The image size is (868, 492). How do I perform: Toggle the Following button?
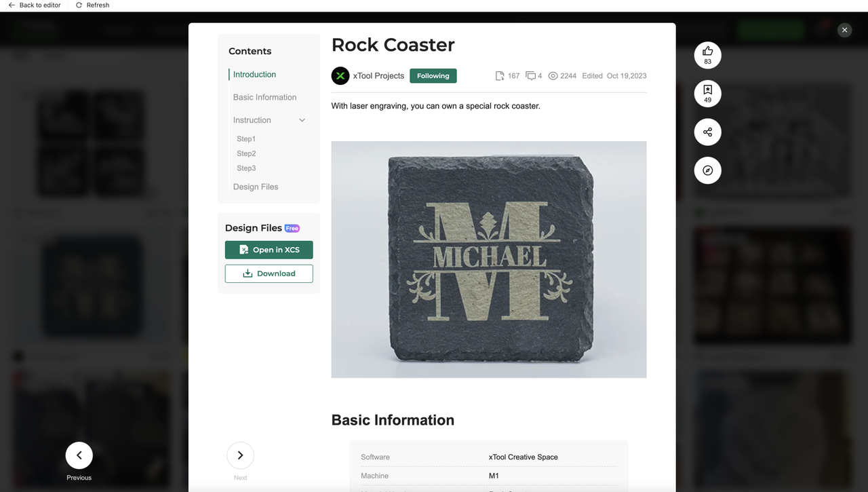[433, 76]
